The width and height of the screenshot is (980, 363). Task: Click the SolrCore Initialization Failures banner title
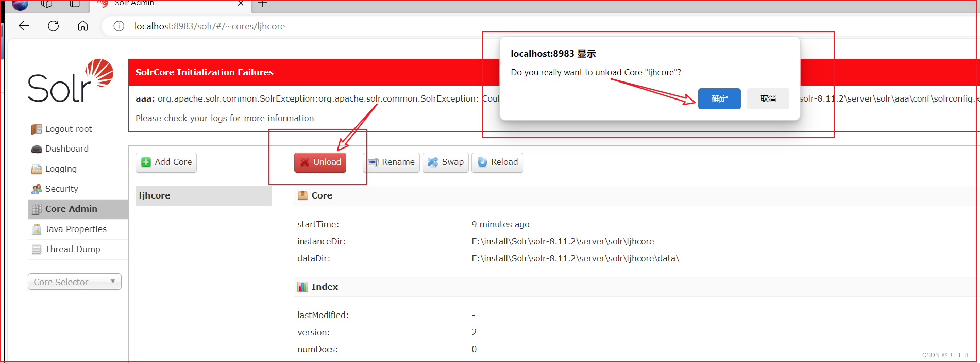point(205,72)
